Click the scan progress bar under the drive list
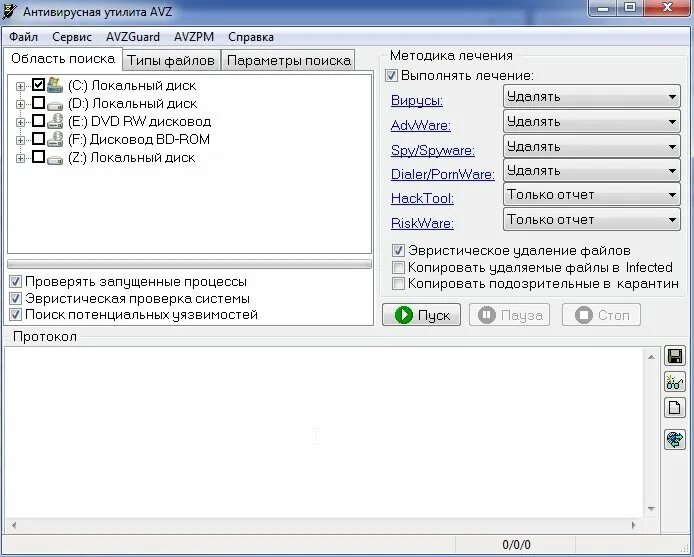This screenshot has height=557, width=694. click(x=189, y=264)
